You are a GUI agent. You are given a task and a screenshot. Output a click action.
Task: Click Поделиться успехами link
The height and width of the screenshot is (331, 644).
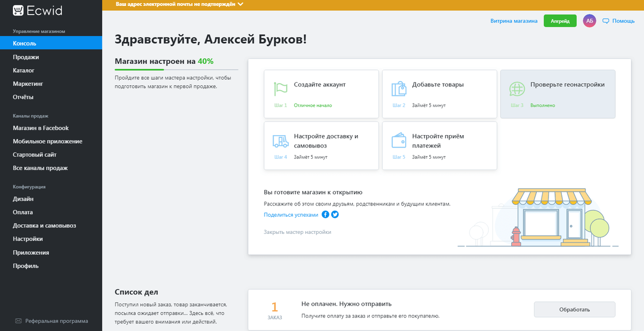tap(291, 215)
